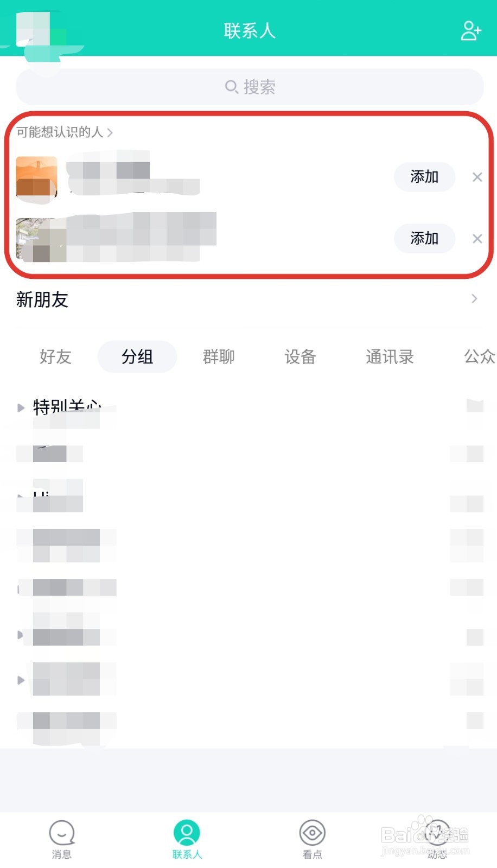Add the first suggested person
Image resolution: width=497 pixels, height=868 pixels.
click(x=424, y=177)
